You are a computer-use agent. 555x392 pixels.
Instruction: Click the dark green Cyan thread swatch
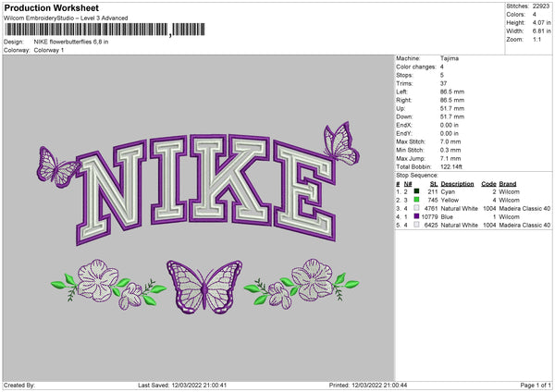[416, 191]
